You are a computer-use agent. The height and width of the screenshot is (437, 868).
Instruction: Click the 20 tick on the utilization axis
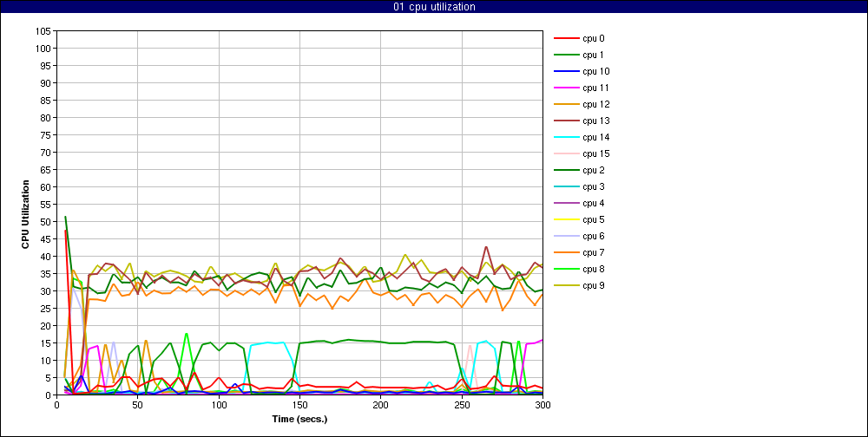click(47, 326)
